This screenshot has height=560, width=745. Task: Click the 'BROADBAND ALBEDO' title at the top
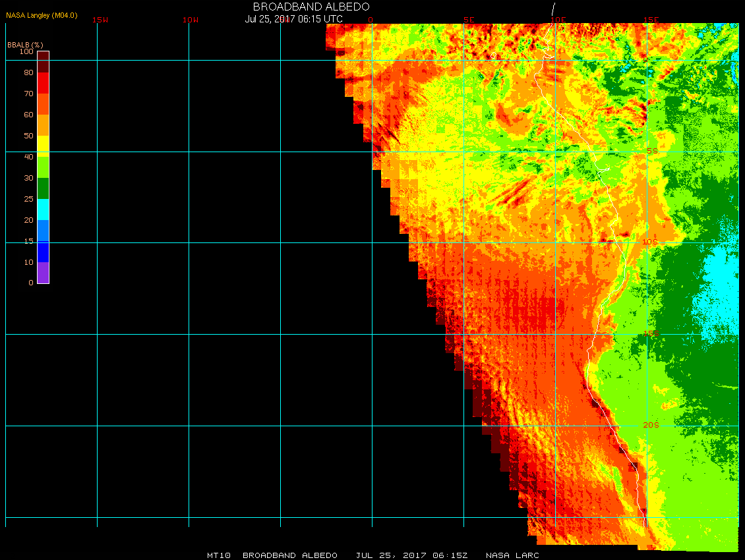coord(311,7)
